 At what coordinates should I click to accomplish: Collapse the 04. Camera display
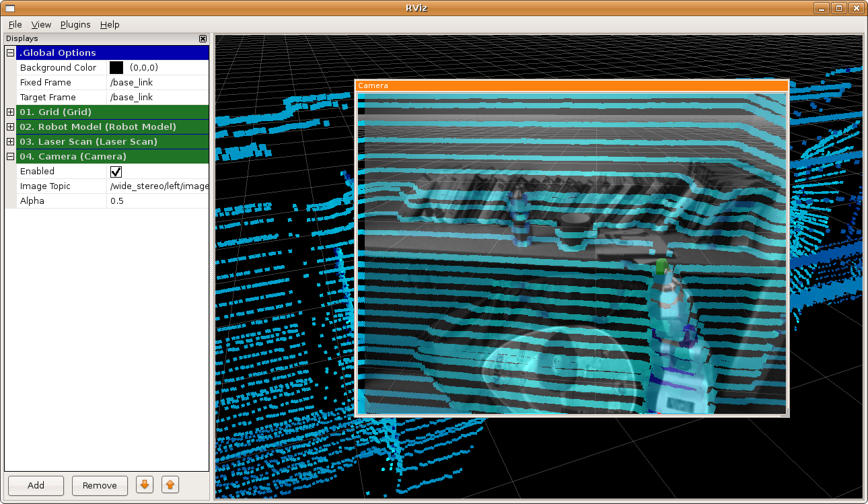(x=10, y=157)
